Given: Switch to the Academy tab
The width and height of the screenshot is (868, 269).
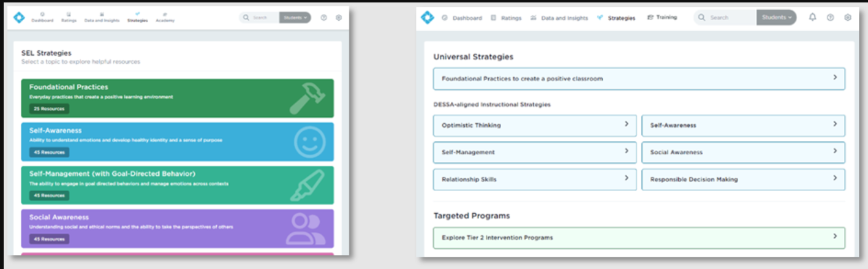Looking at the screenshot, I should click(165, 18).
